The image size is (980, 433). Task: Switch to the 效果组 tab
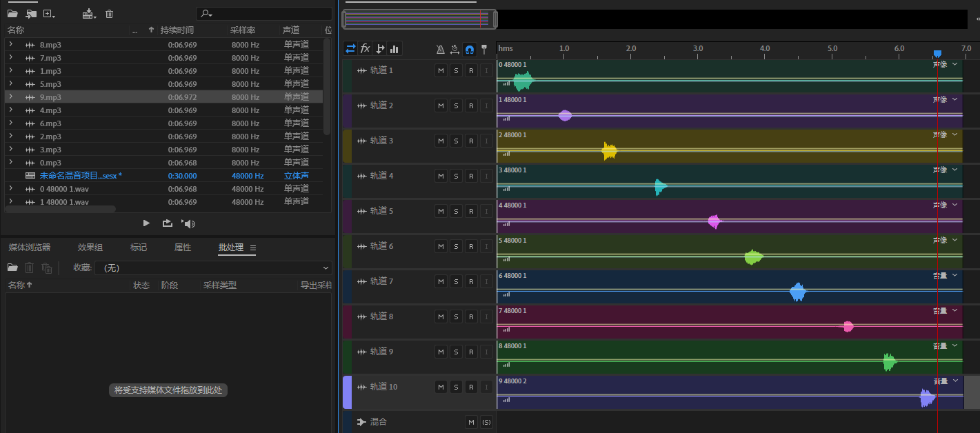coord(90,248)
